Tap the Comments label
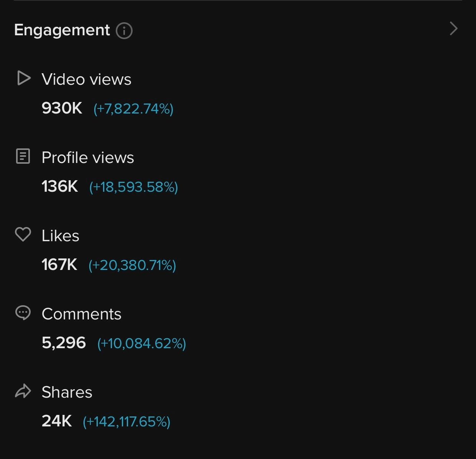Screen dimensions: 476x459 pyautogui.click(x=82, y=314)
